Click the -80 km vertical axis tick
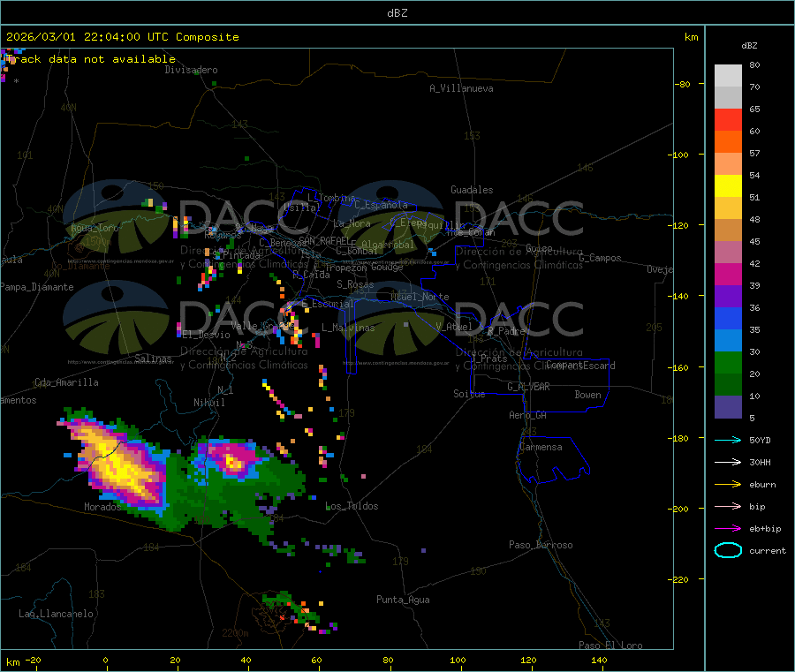795x672 pixels. pos(682,84)
